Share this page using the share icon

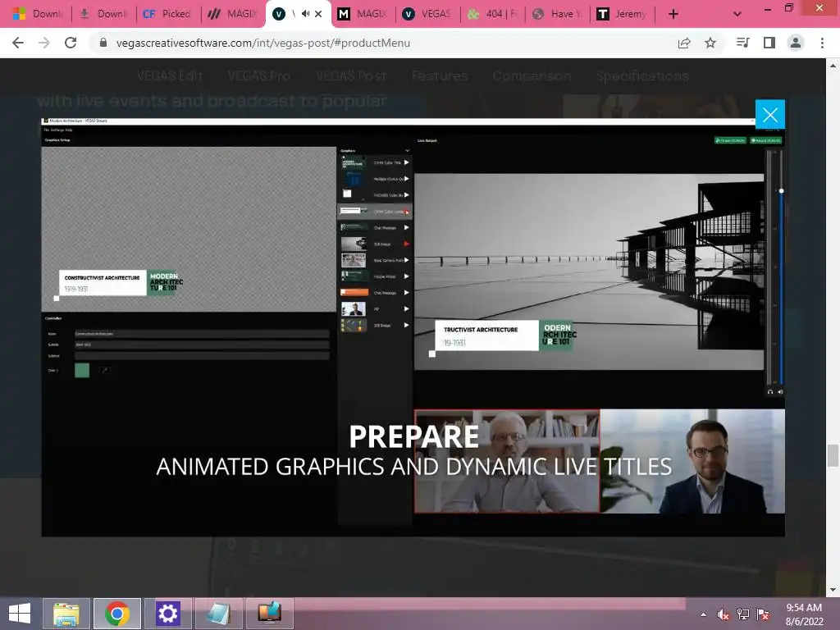tap(684, 43)
